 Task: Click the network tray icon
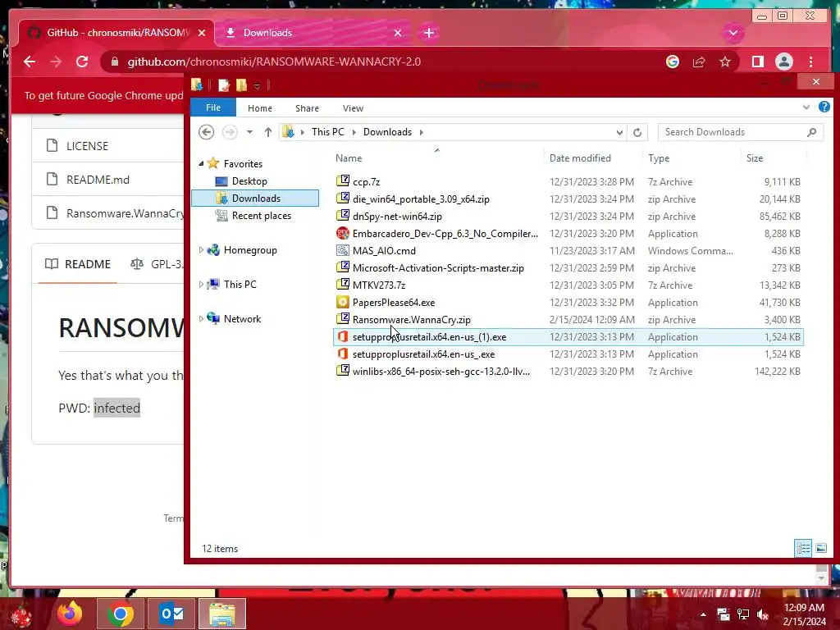click(743, 614)
